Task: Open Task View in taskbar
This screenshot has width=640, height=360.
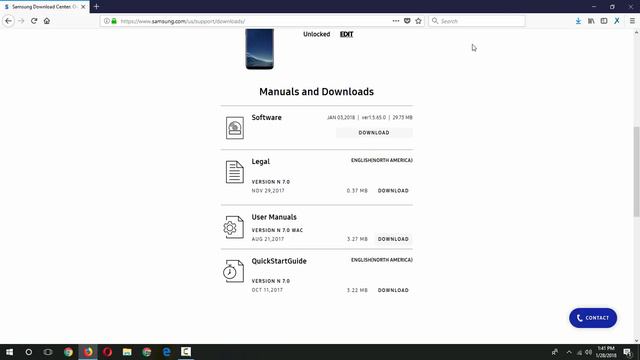Action: [x=48, y=352]
